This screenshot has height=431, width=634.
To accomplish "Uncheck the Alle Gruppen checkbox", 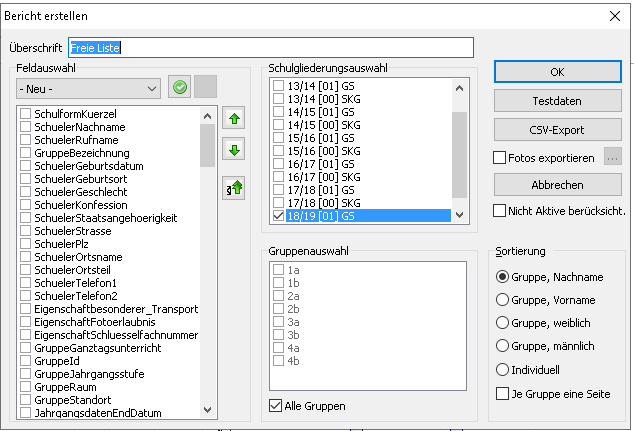I will pos(276,406).
